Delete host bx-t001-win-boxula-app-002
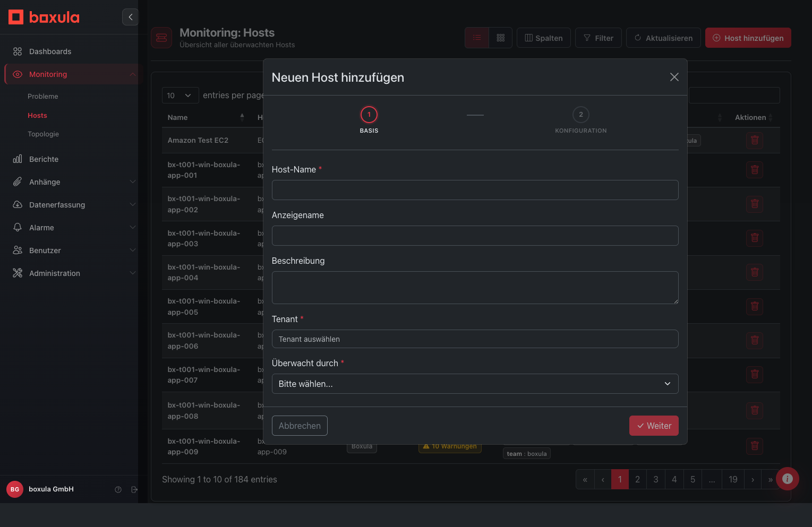Image resolution: width=812 pixels, height=527 pixels. pos(755,204)
